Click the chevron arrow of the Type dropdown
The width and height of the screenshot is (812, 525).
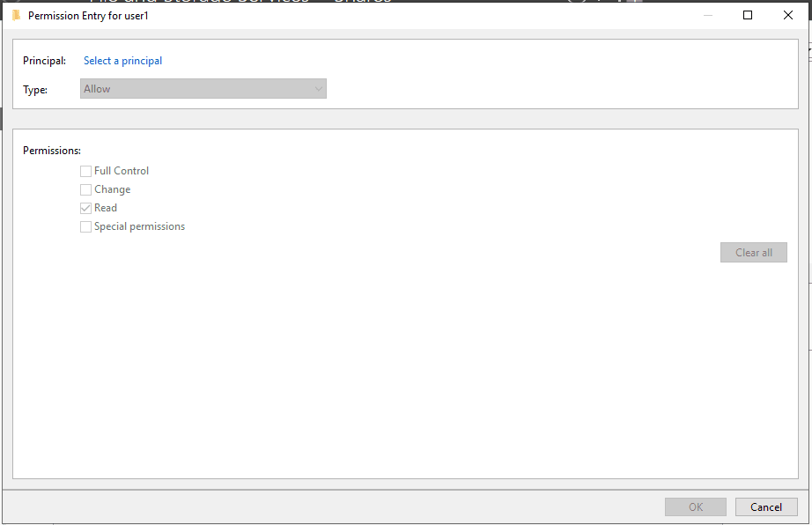[x=318, y=89]
